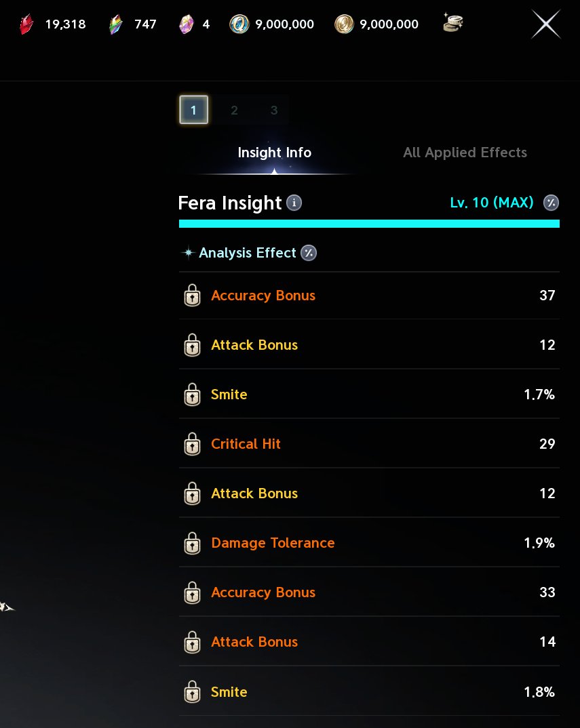Click the purple gem currency icon
Viewport: 580px width, 728px height.
tap(187, 24)
